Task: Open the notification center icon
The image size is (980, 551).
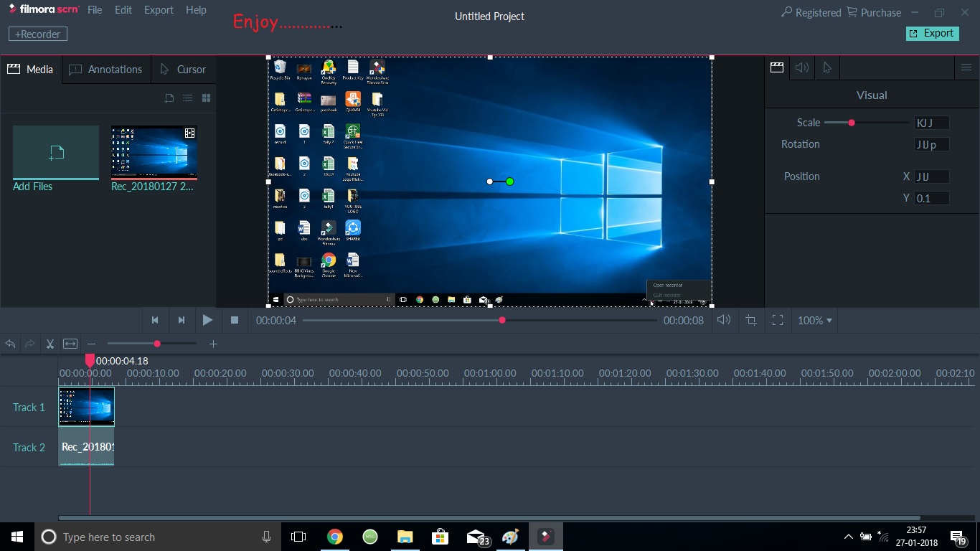Action: click(957, 537)
